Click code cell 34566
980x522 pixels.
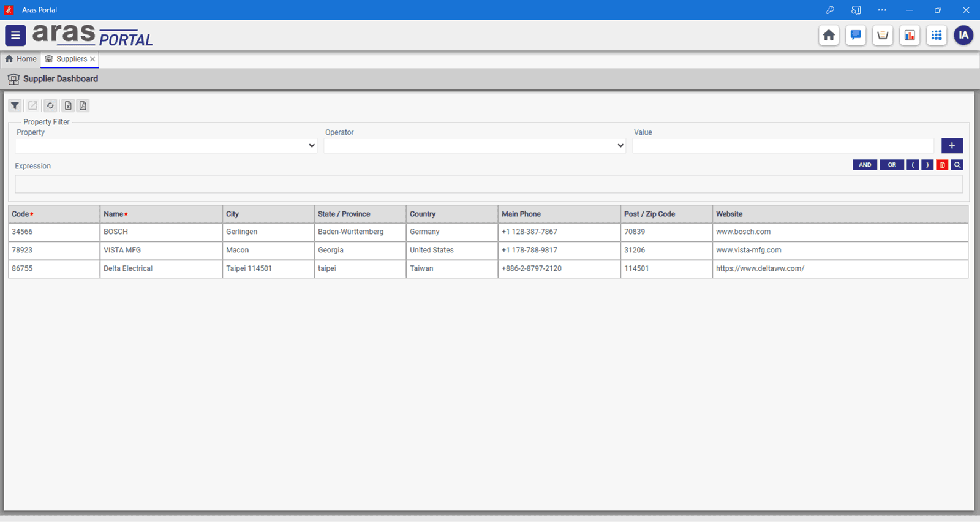[54, 232]
